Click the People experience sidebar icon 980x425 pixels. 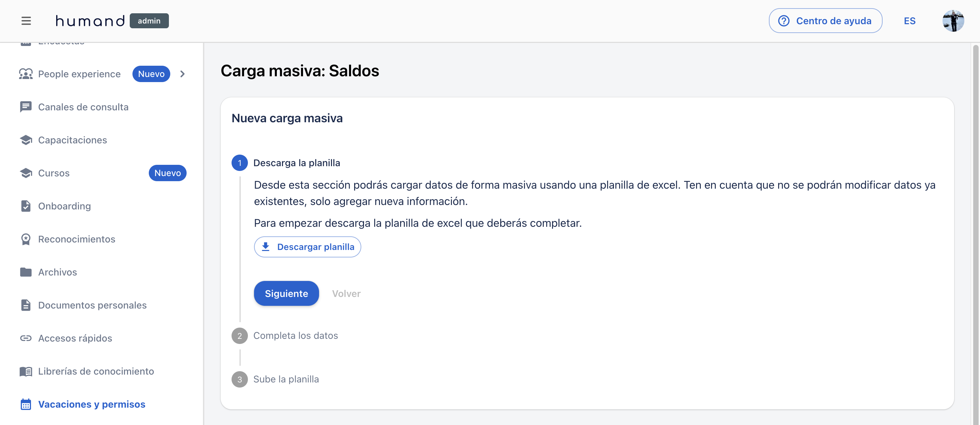pyautogui.click(x=26, y=74)
